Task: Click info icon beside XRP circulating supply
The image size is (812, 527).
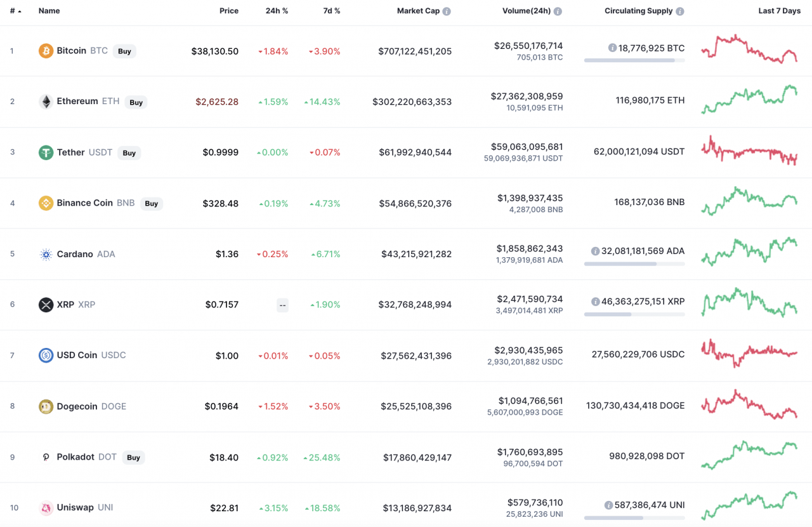Action: click(595, 302)
